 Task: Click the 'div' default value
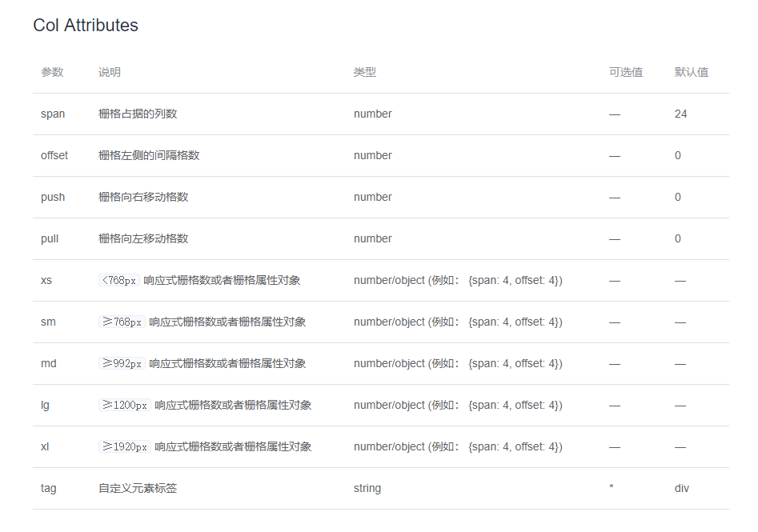coord(682,488)
